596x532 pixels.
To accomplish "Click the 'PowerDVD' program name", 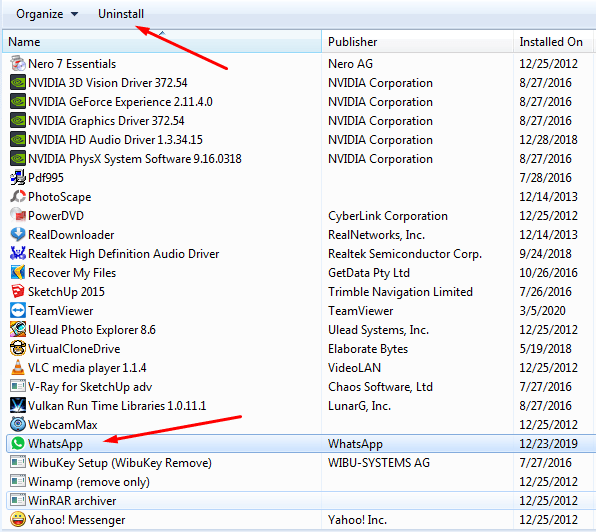I will coord(56,216).
